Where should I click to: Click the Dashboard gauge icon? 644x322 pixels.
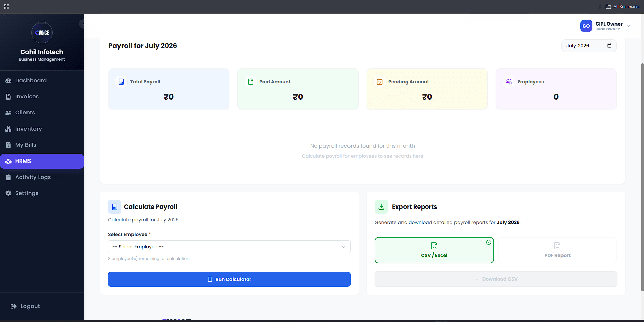(8, 81)
